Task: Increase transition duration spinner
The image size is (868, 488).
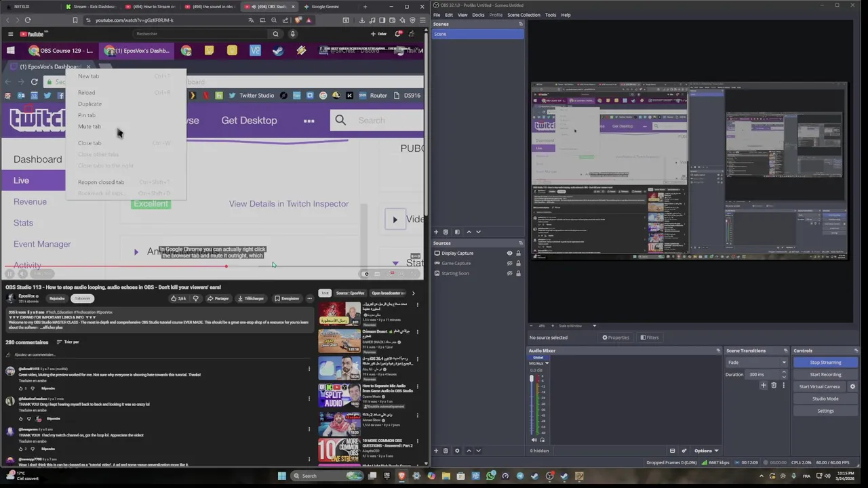Action: point(784,372)
